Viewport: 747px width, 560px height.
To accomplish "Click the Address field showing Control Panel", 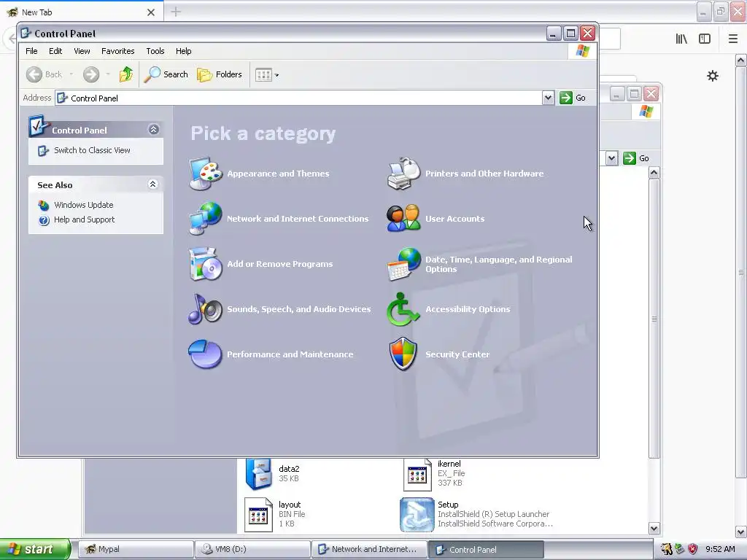I will [x=298, y=98].
